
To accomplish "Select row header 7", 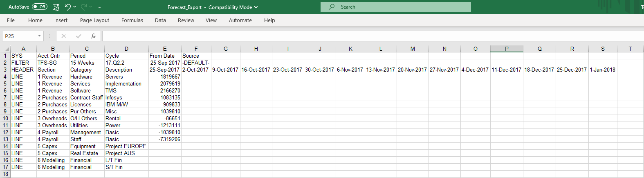I will point(5,98).
